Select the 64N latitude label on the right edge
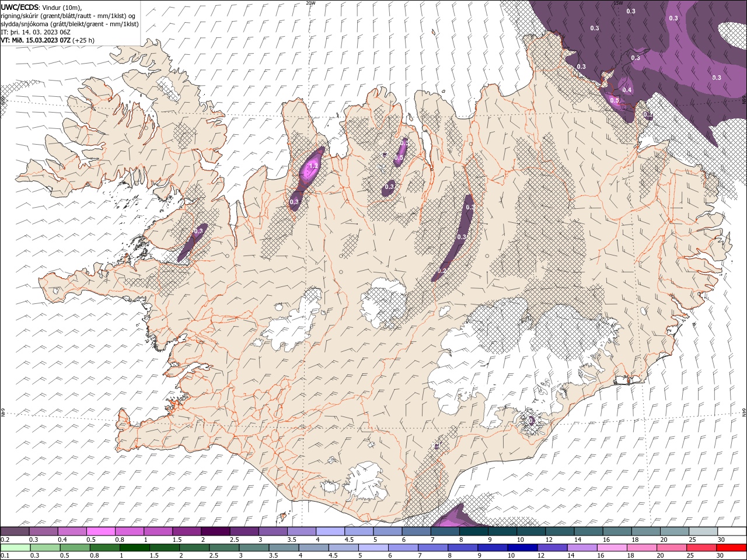Image resolution: width=747 pixels, height=560 pixels. point(744,412)
